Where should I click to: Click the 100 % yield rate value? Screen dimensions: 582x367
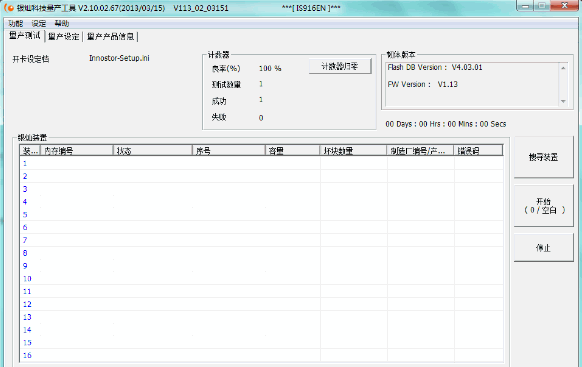270,69
